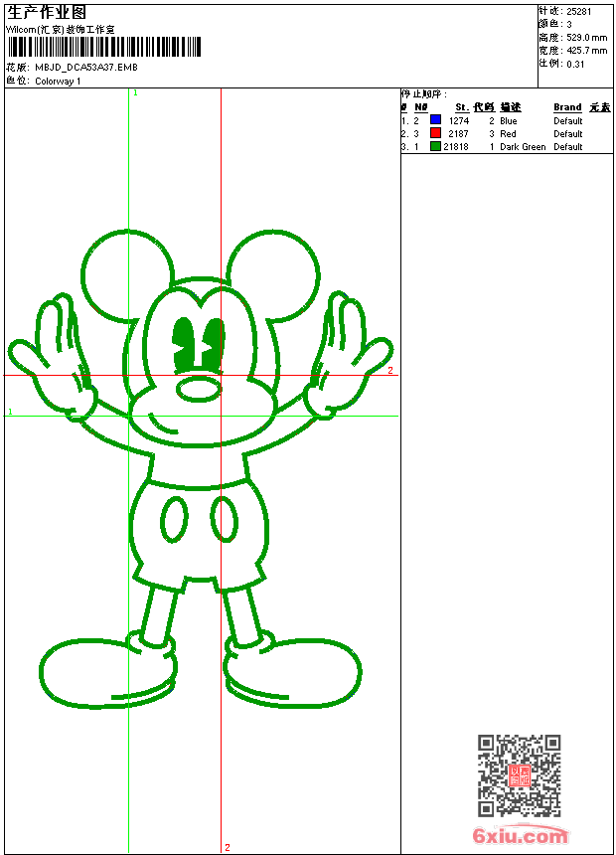Click the stitch count '1274' value
The height and width of the screenshot is (855, 616).
pyautogui.click(x=459, y=121)
